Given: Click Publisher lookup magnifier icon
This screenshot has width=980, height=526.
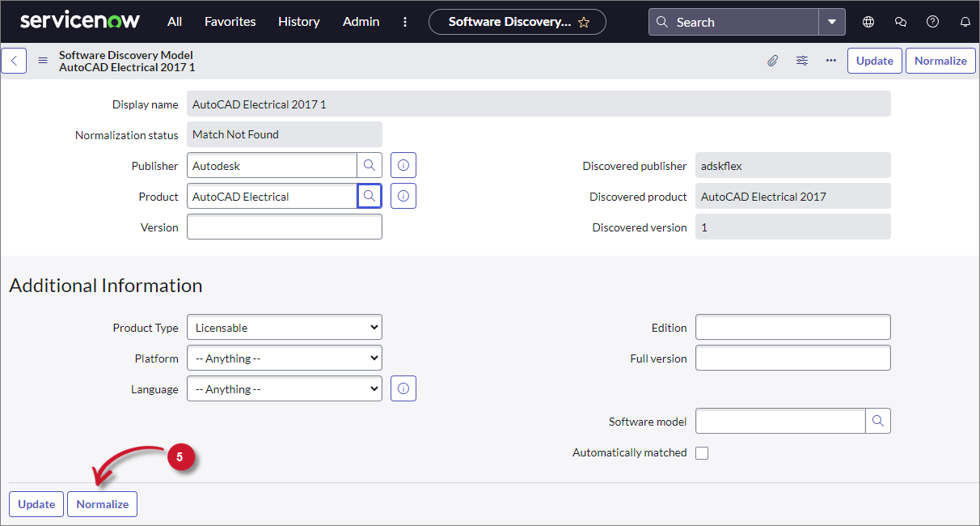Looking at the screenshot, I should tap(369, 165).
